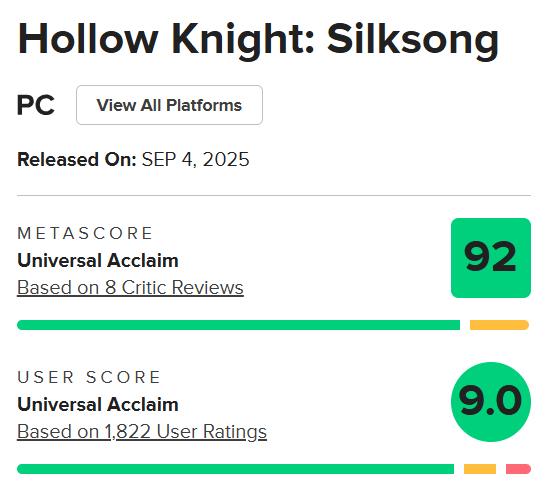Click the green 92 Metascore badge
Screen dimensions: 545x494
pyautogui.click(x=491, y=258)
